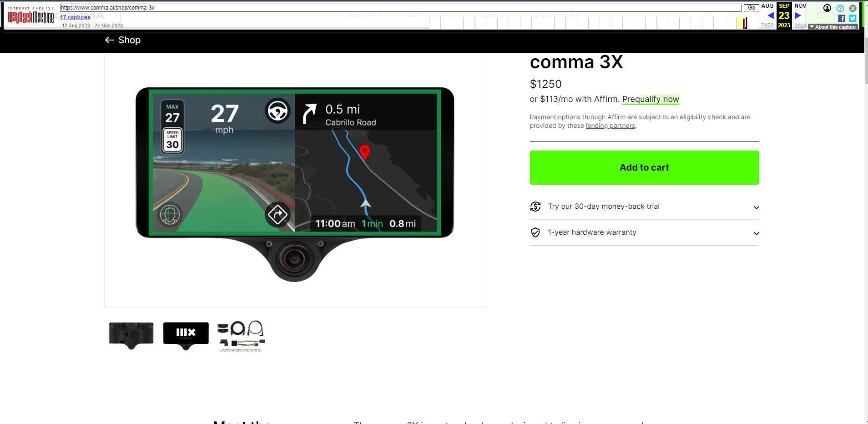
Task: Share capture on Facebook
Action: [842, 18]
